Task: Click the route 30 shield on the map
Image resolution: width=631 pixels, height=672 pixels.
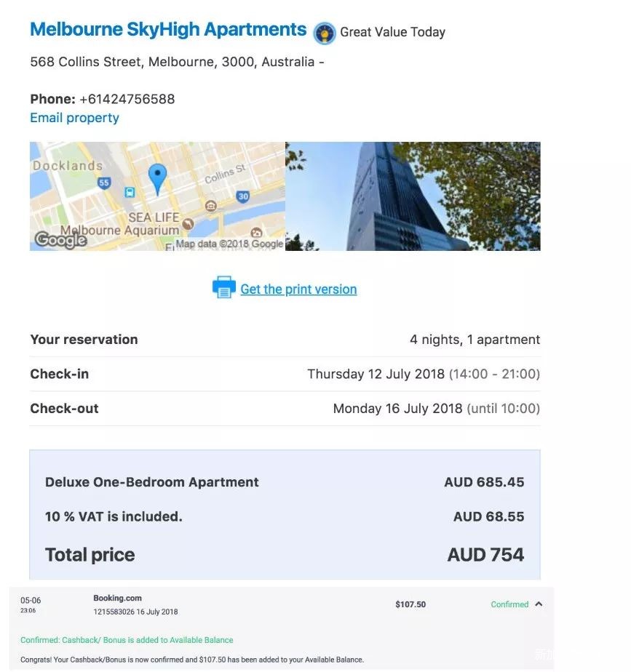Action: pos(243,196)
